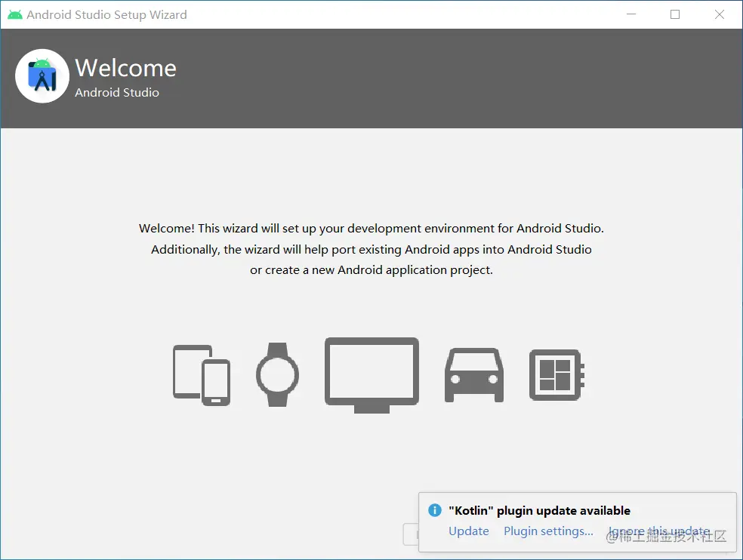Minimize the Setup Wizard window
743x560 pixels.
click(x=631, y=14)
